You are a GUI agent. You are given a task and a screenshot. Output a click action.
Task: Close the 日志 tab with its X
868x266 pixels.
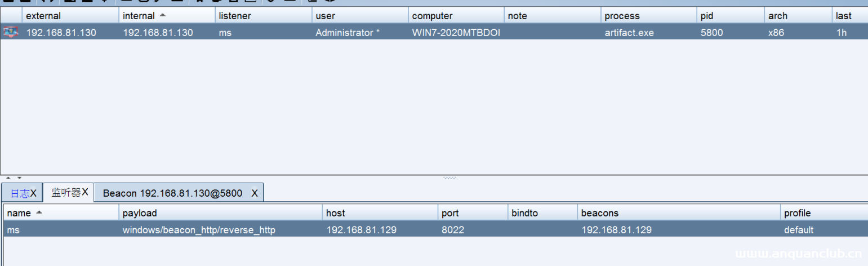[33, 193]
